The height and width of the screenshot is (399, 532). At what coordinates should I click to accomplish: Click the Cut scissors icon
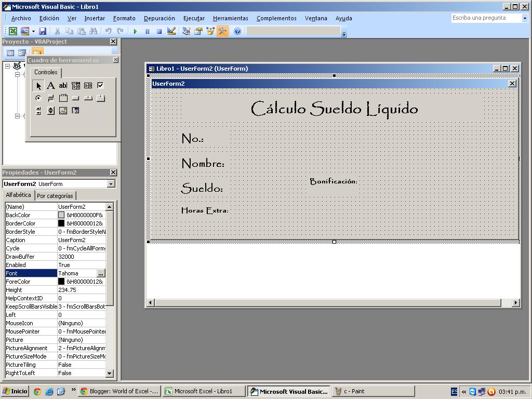coord(57,31)
